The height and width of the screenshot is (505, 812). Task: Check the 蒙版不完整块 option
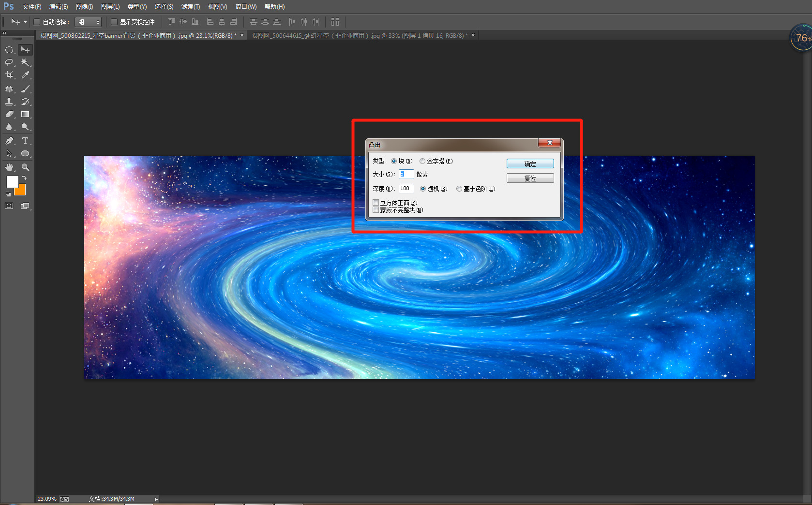point(376,210)
